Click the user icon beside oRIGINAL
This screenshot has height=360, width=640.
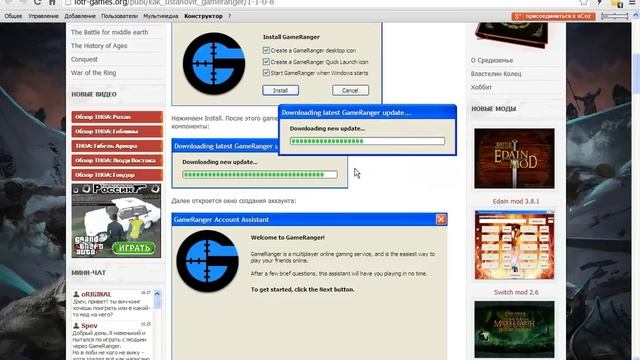coord(76,294)
